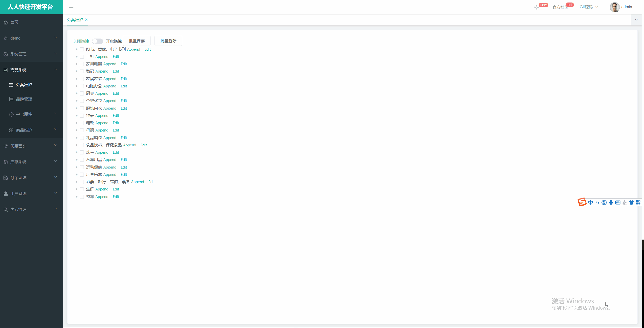Open the Sogou soft keyboard icon
Screen dimensions: 644x328
pyautogui.click(x=618, y=202)
